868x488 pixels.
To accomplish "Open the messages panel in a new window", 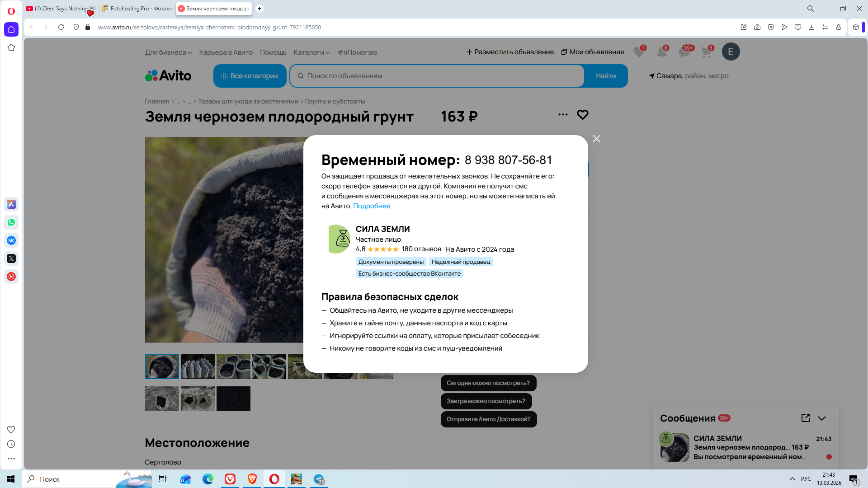I will [805, 418].
